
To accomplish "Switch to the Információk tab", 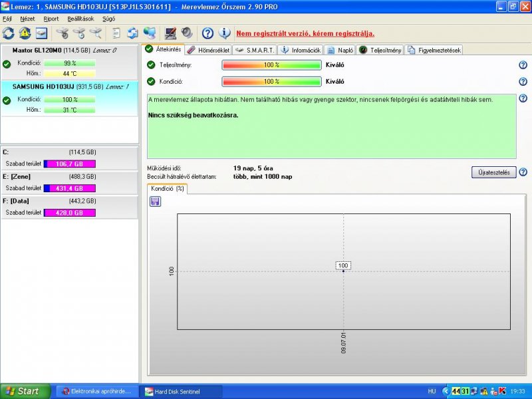I will coord(301,51).
